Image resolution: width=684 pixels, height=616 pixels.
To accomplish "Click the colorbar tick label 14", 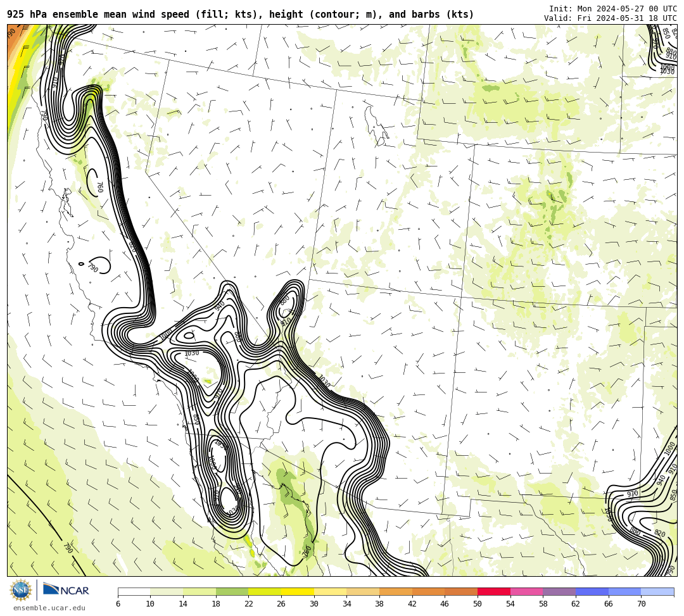I will [x=183, y=604].
